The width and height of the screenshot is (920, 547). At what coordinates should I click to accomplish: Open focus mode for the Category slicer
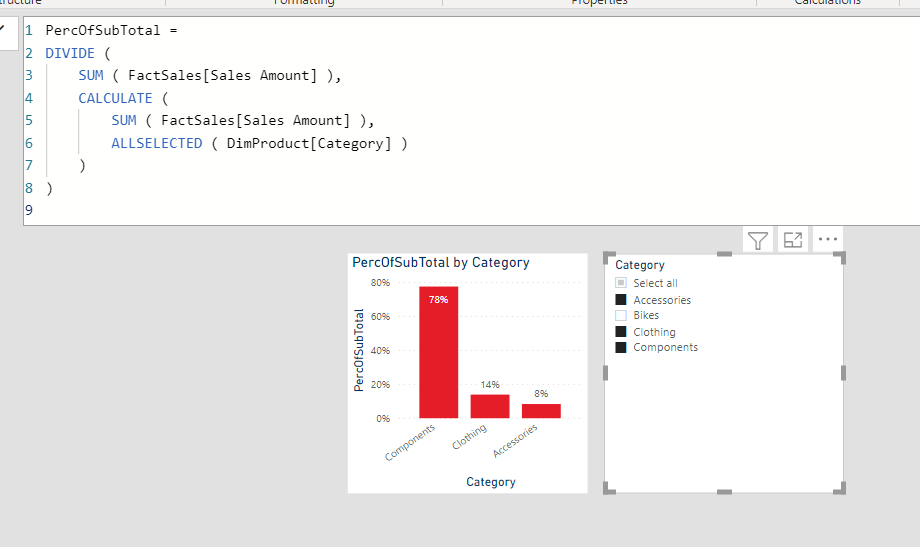pyautogui.click(x=793, y=240)
